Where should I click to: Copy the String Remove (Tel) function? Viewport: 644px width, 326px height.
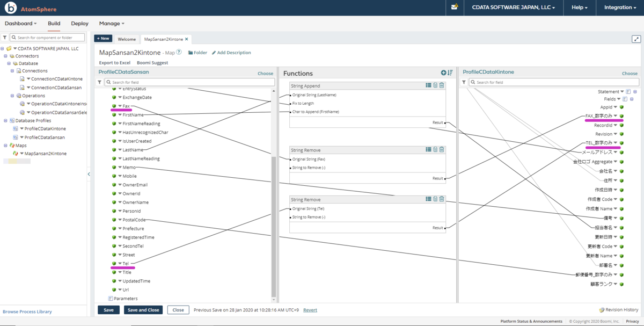(x=435, y=199)
